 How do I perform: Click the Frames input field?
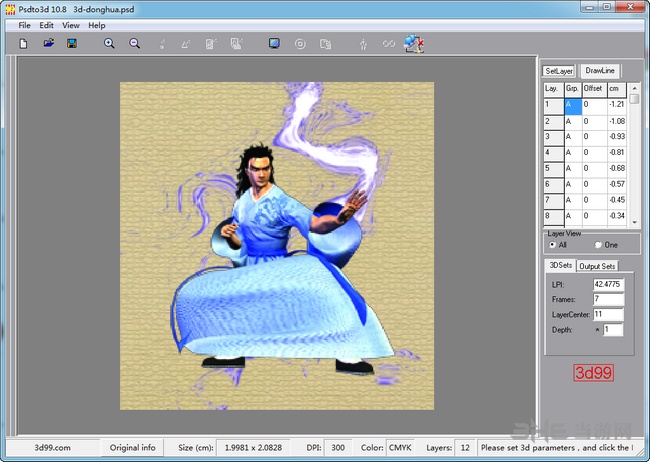pos(609,299)
